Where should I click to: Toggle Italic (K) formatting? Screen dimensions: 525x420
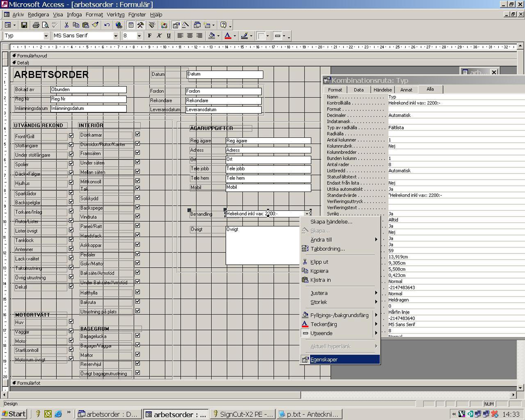click(x=159, y=36)
